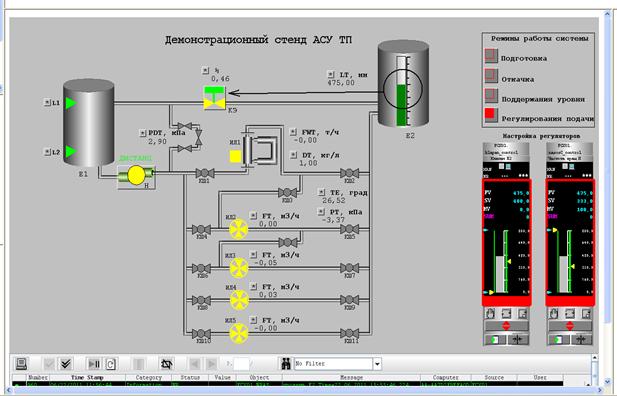Select yellow flowmeter ИП4
The height and width of the screenshot is (396, 617).
click(239, 300)
